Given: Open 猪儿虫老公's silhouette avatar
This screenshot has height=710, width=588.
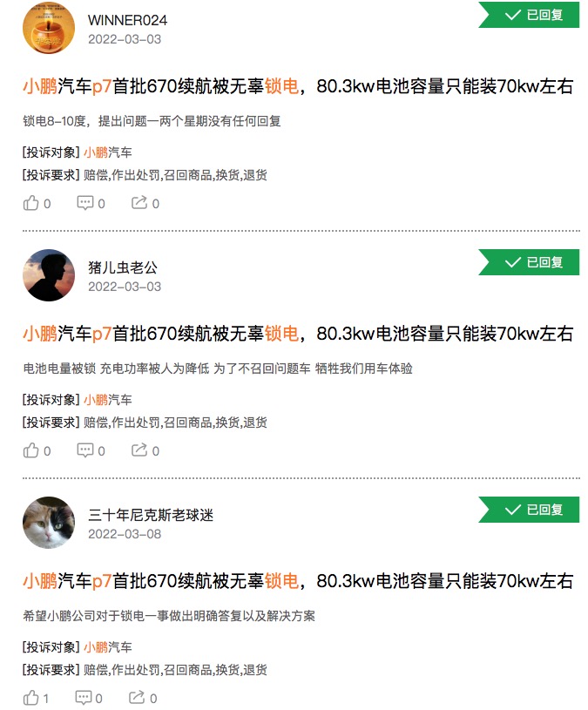Looking at the screenshot, I should 49,275.
